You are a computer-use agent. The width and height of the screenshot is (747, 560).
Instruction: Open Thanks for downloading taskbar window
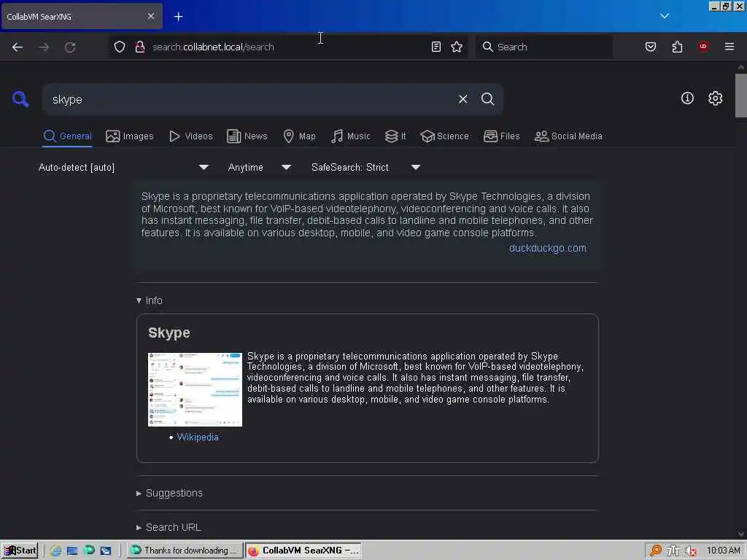(x=185, y=551)
